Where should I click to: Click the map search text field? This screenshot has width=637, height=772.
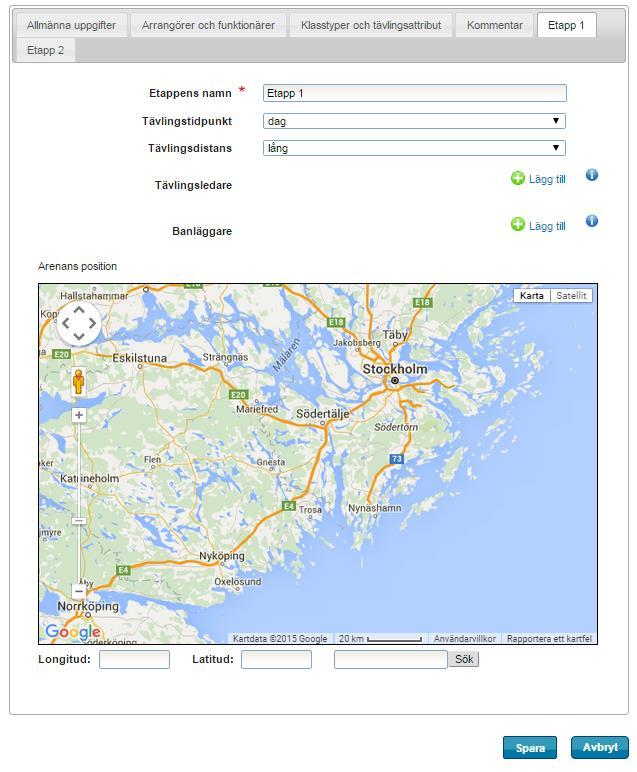tap(391, 660)
